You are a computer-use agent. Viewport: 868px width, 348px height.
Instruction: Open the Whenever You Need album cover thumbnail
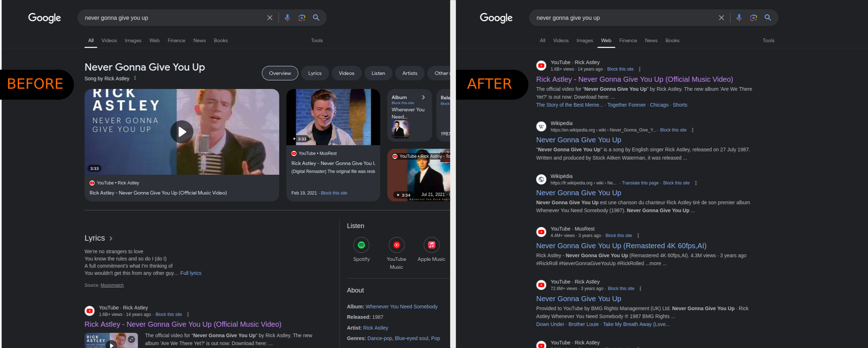pyautogui.click(x=400, y=129)
